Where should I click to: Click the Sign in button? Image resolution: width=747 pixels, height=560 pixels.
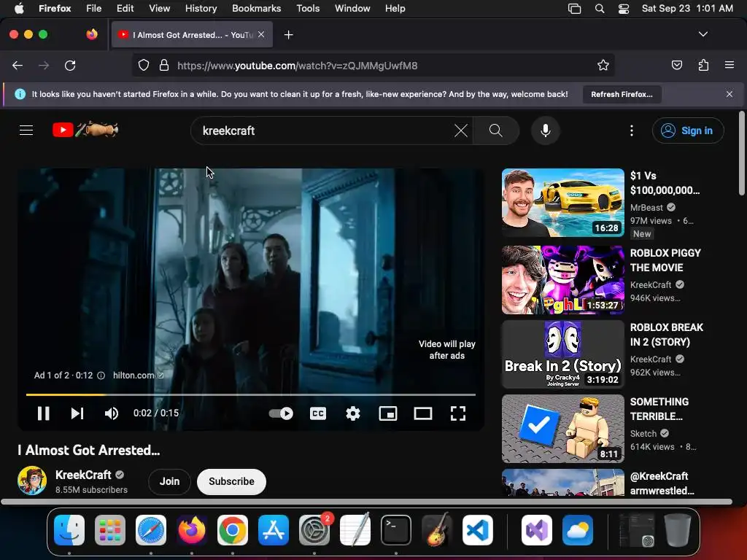point(687,131)
